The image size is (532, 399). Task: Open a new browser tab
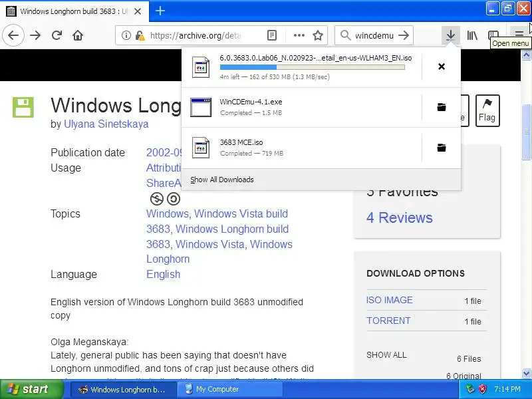[160, 11]
